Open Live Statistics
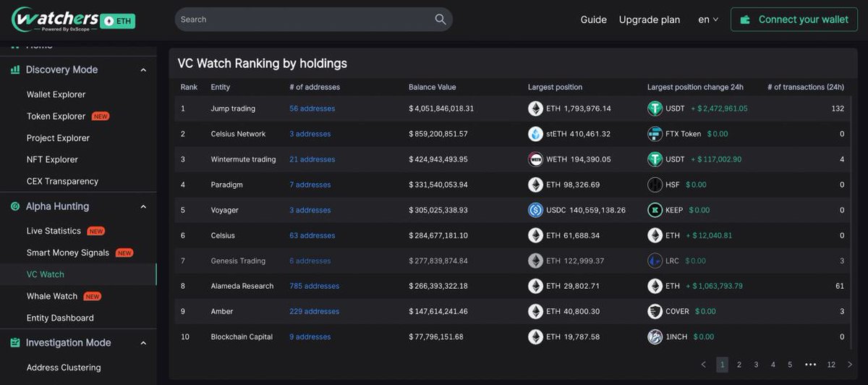Image resolution: width=868 pixels, height=385 pixels. 54,231
